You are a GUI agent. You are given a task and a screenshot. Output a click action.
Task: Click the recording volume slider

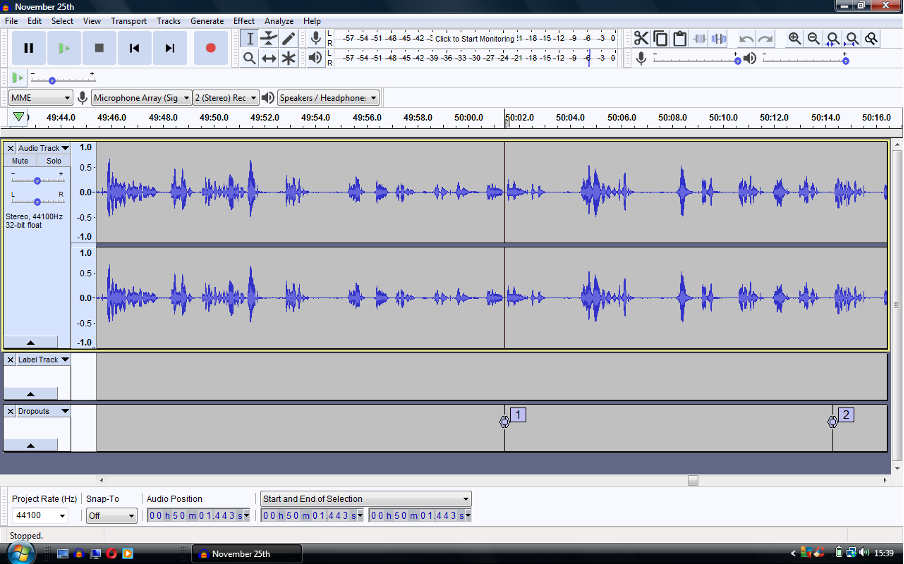click(696, 59)
